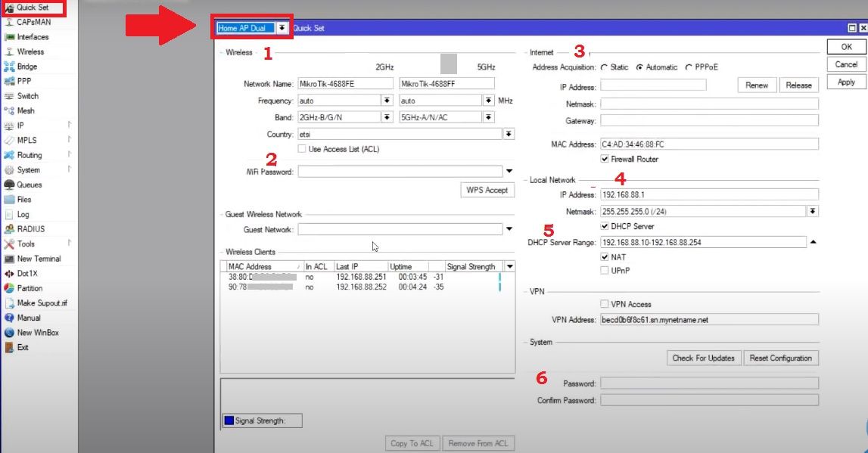Open Wireless Clients column chooser dropdown

coord(510,267)
